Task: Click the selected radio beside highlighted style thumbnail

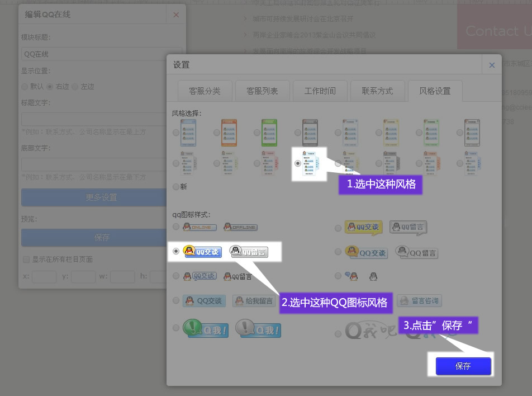Action: (297, 163)
